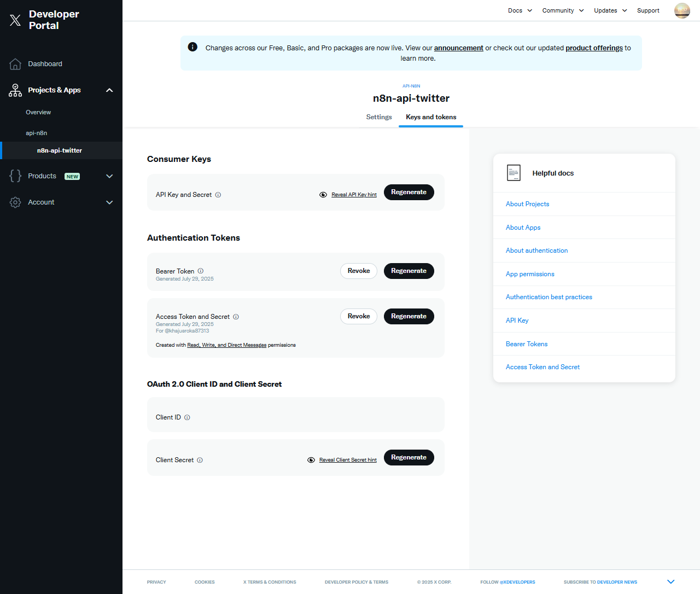Toggle the eye icon for Client Secret hint
700x594 pixels.
[311, 460]
